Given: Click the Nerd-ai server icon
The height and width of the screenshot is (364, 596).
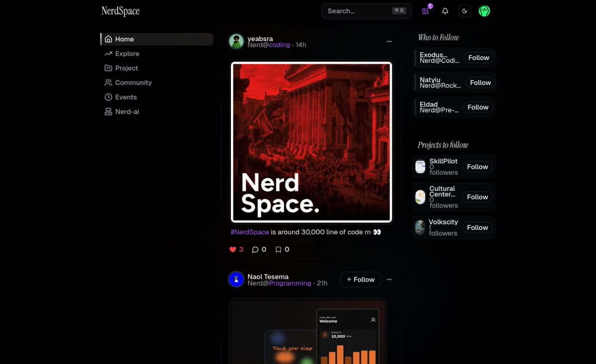Looking at the screenshot, I should 108,112.
